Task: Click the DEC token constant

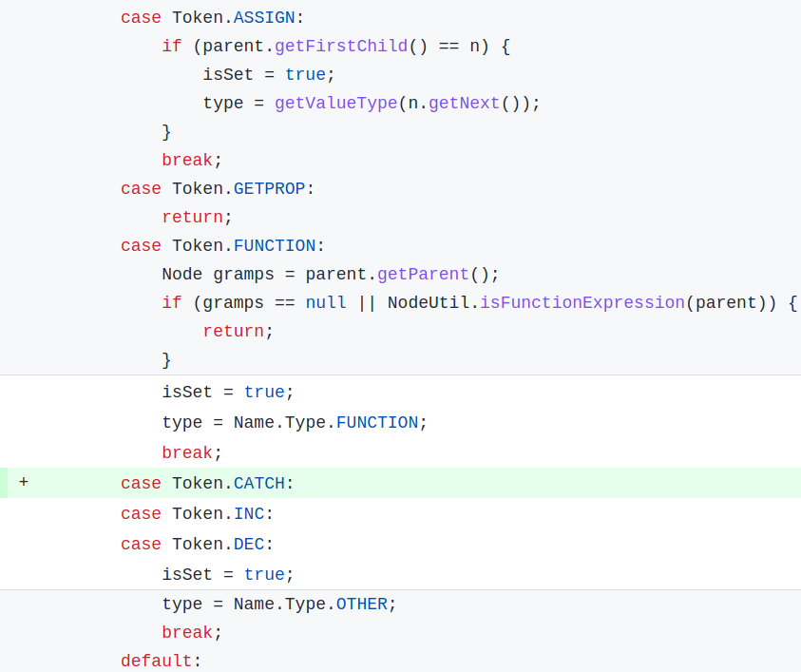Action: coord(249,544)
